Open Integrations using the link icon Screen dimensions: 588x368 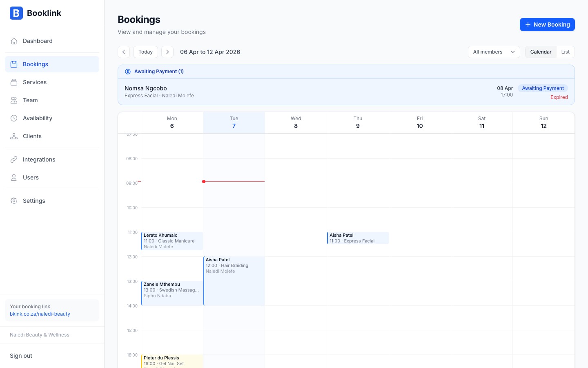(14, 159)
